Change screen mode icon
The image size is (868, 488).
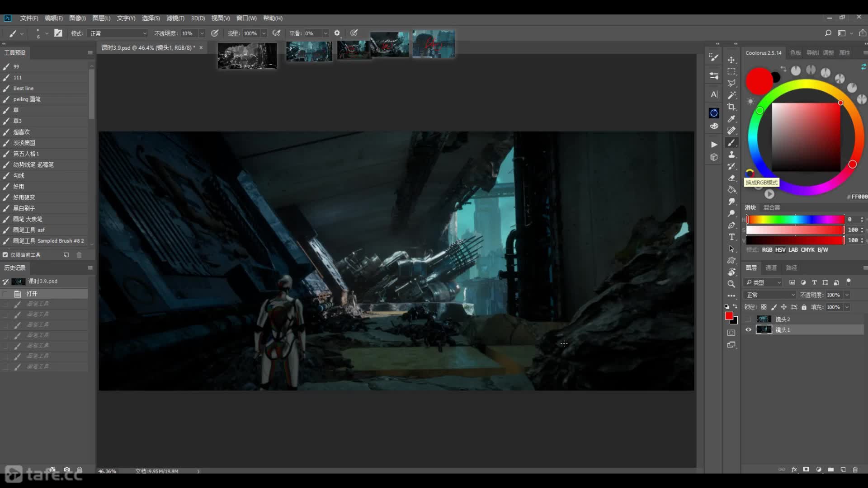tap(731, 345)
